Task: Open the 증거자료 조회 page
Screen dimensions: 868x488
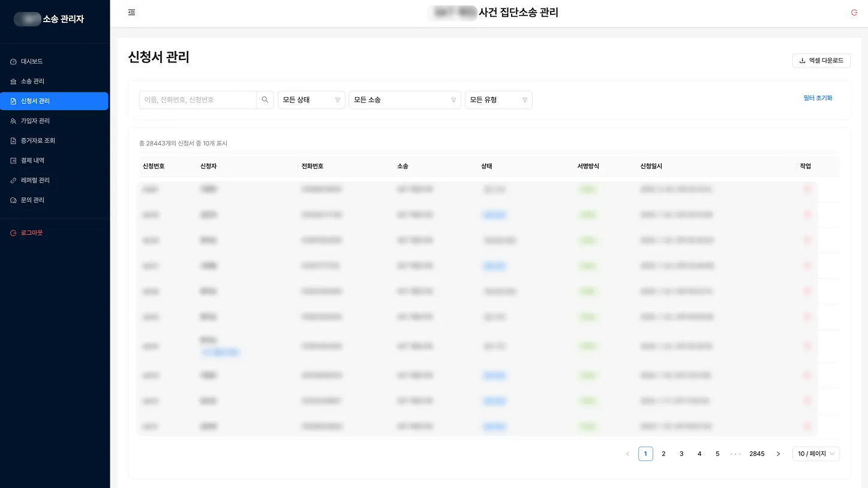Action: pyautogui.click(x=55, y=140)
